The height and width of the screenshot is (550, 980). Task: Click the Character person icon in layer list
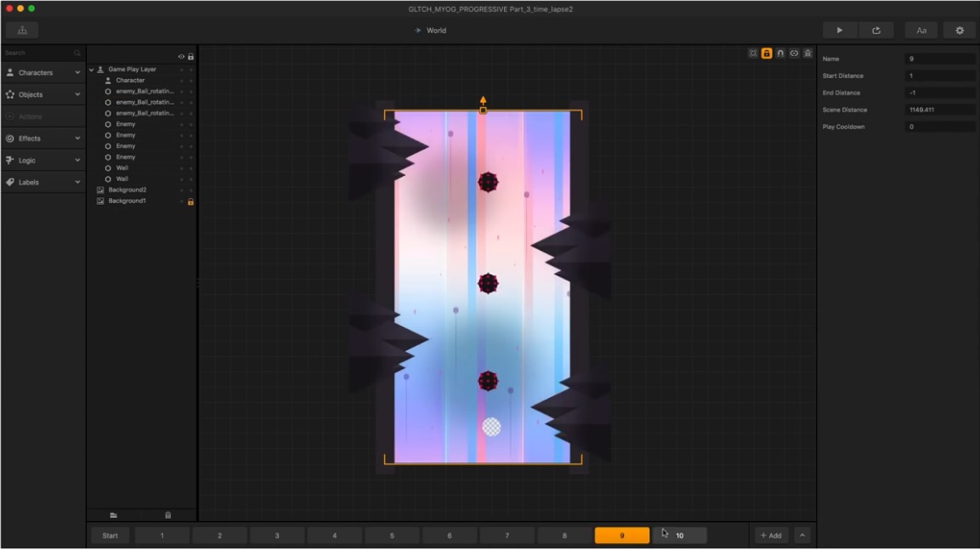108,81
